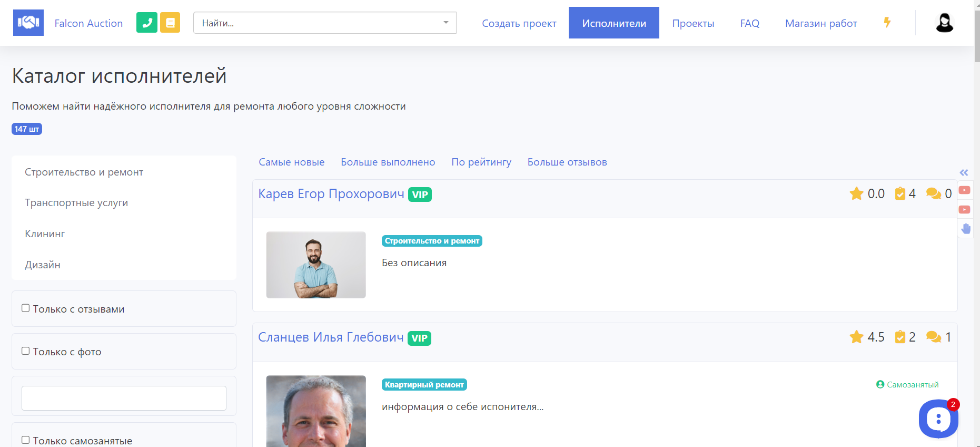The image size is (980, 447).
Task: Open the chat support widget icon
Action: tap(938, 419)
